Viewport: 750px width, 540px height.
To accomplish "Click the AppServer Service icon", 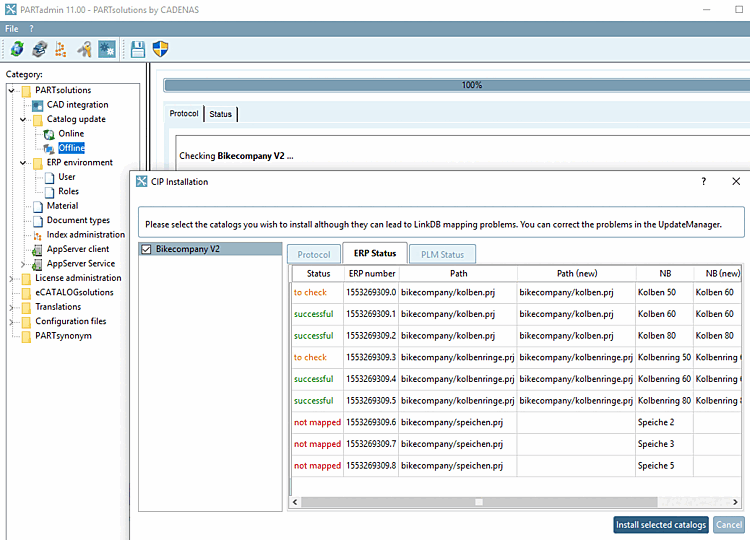I will (37, 264).
